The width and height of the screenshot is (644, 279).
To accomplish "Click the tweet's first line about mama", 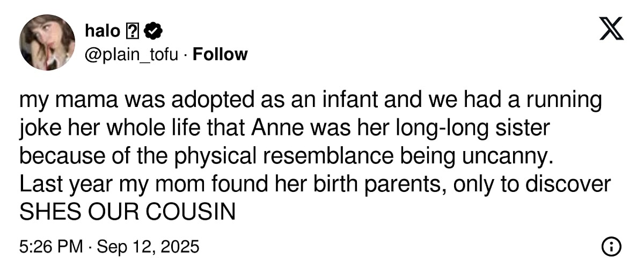I will coord(310,101).
